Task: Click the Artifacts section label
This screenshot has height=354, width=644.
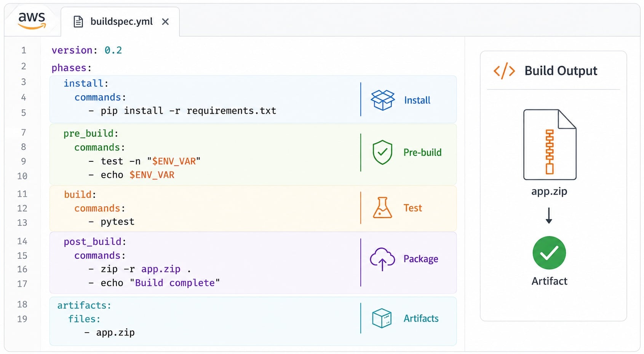Action: [421, 319]
